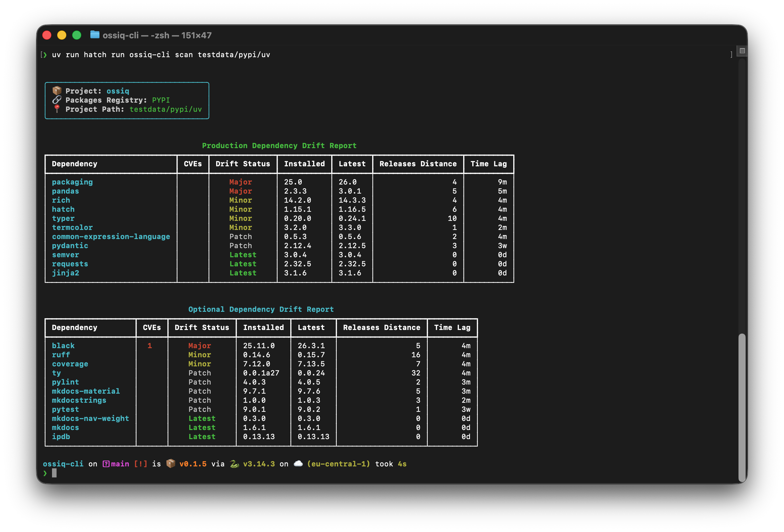Image resolution: width=784 pixels, height=532 pixels.
Task: Click the CVE count 1 for black
Action: pos(150,345)
